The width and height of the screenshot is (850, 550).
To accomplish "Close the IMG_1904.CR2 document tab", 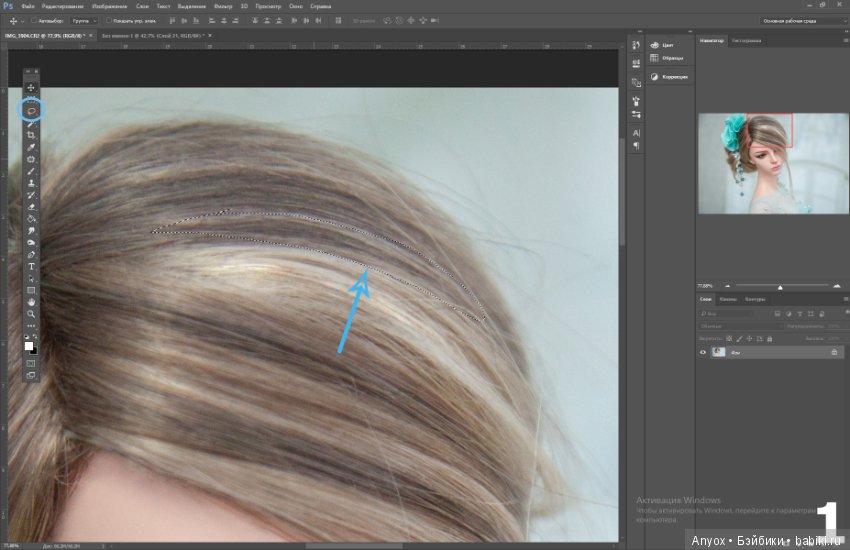I will pyautogui.click(x=91, y=36).
